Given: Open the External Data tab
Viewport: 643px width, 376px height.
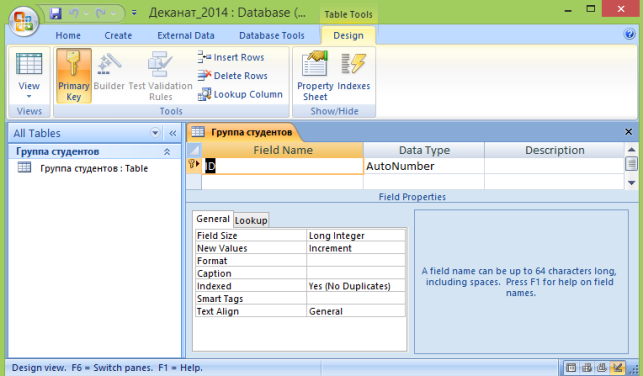Looking at the screenshot, I should pyautogui.click(x=186, y=36).
